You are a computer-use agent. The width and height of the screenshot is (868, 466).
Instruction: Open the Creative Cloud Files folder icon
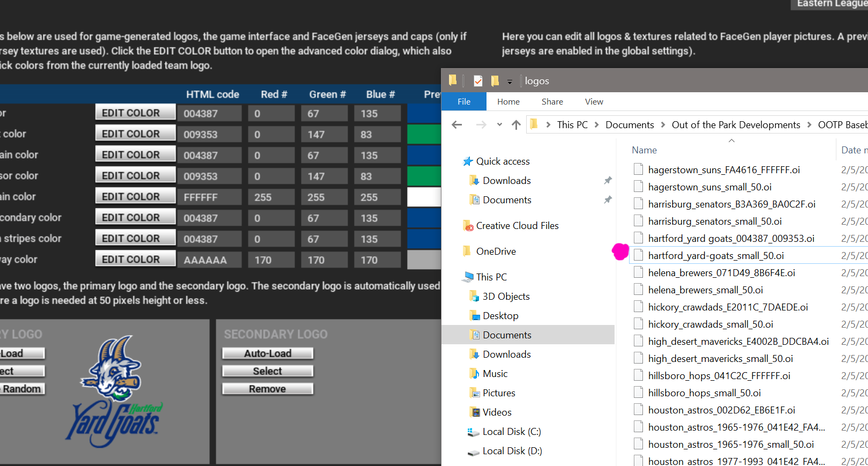[468, 226]
